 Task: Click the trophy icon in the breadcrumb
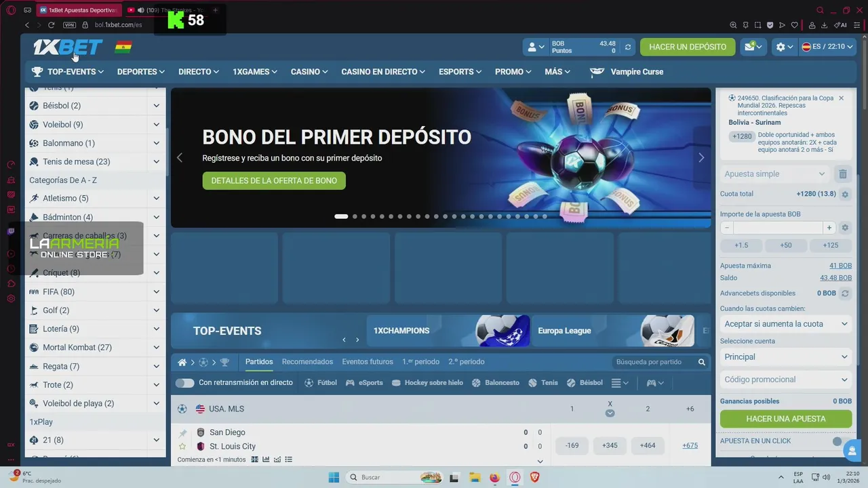pyautogui.click(x=224, y=362)
